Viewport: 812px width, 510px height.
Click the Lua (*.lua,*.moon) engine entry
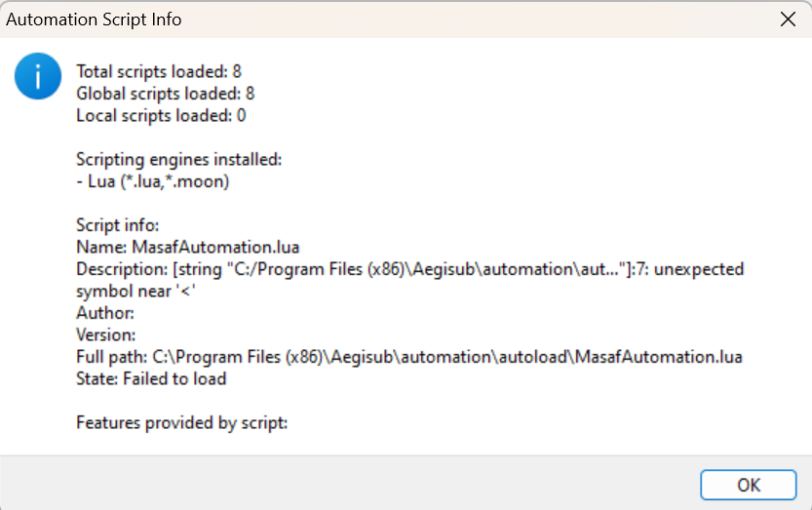(152, 182)
